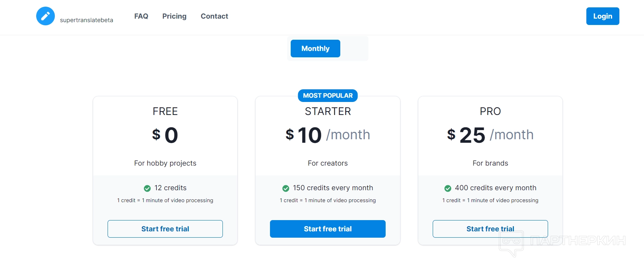Open the Contact page
644x276 pixels.
tap(214, 16)
